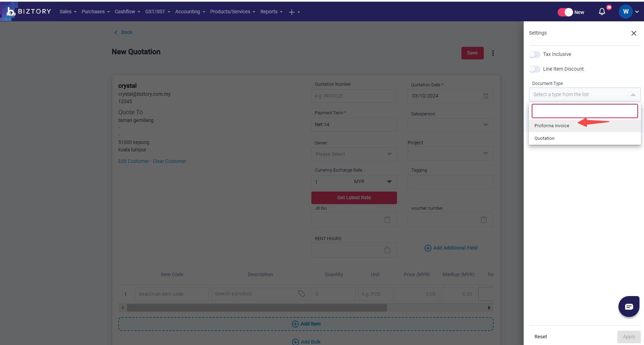Click the Back link
Viewport: 644px width, 345px height.
tap(127, 33)
